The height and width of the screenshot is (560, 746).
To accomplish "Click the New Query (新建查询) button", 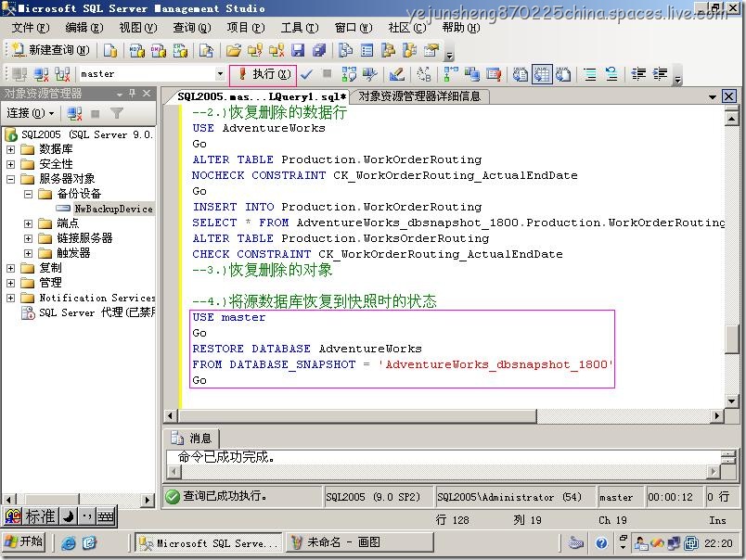I will click(50, 50).
